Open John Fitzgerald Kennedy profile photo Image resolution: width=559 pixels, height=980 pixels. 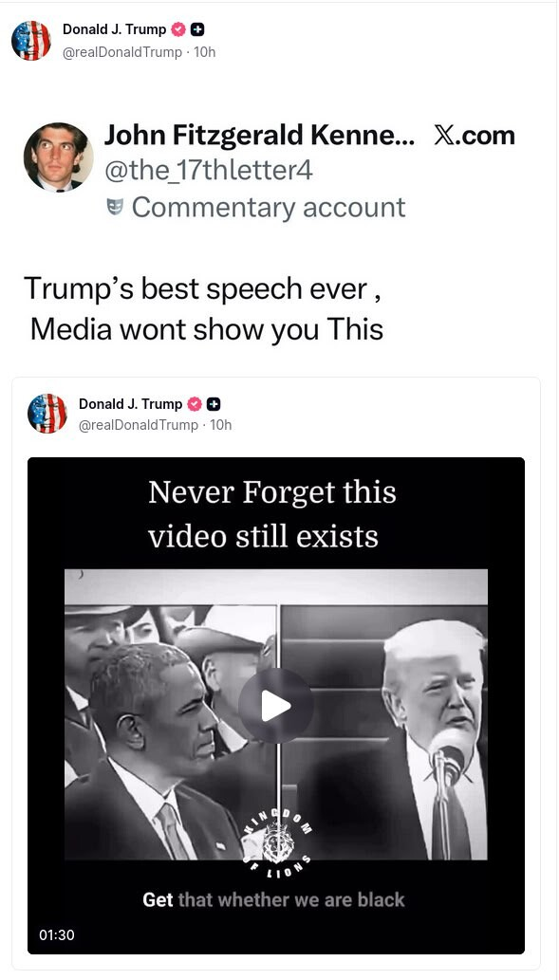coord(58,157)
